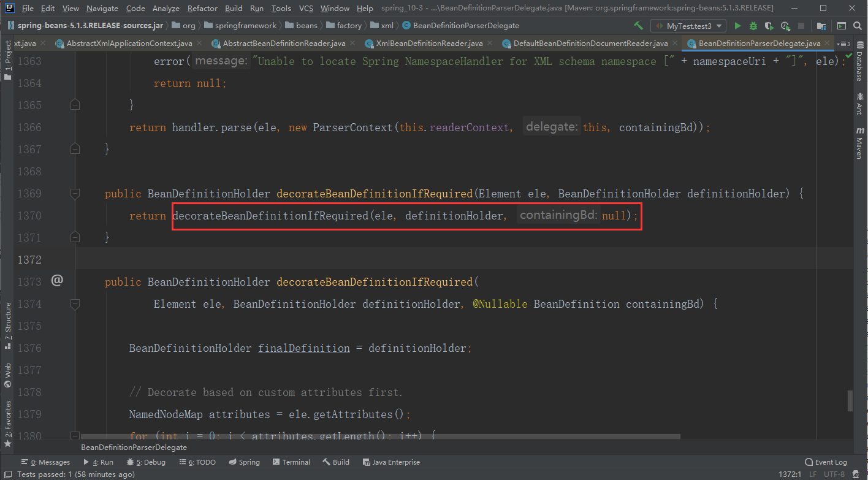868x480 pixels.
Task: Close the DefaultBeanDefinitionDocumentReader.java tab
Action: pos(674,44)
